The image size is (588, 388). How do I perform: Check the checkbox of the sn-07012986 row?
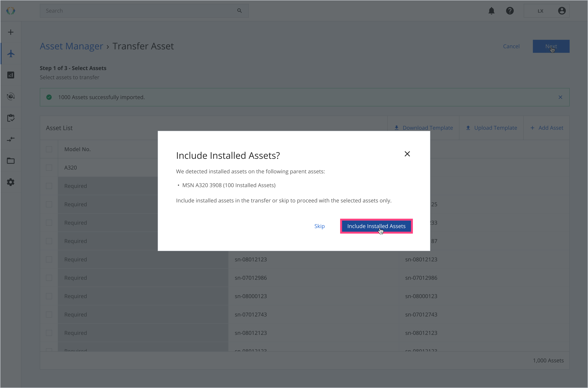point(49,278)
